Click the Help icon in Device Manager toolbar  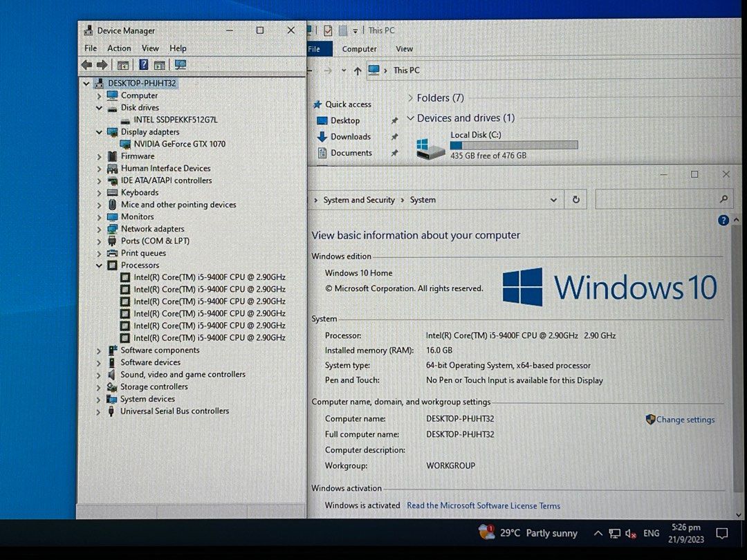[x=143, y=65]
